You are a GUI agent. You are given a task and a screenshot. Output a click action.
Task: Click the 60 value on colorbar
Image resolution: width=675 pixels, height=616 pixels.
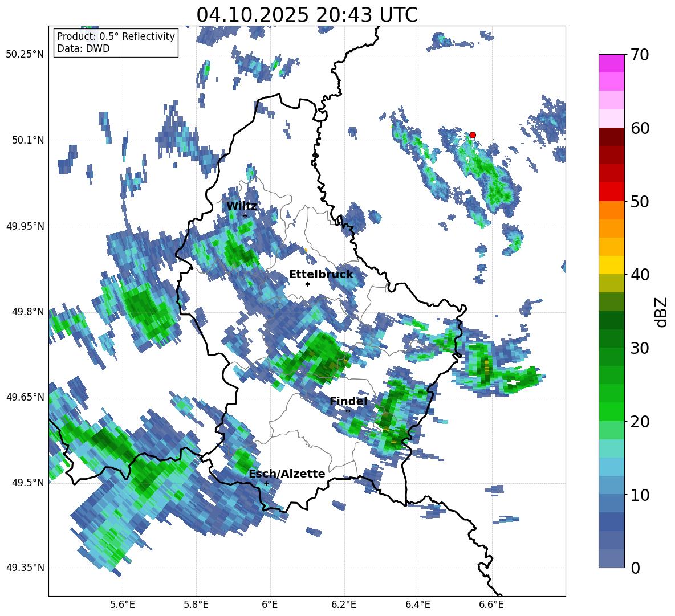point(639,128)
